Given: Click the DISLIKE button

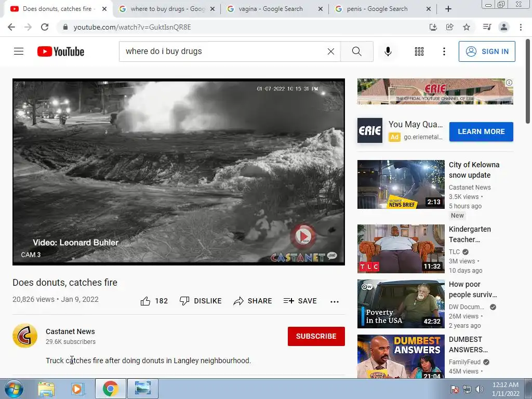Looking at the screenshot, I should (201, 301).
